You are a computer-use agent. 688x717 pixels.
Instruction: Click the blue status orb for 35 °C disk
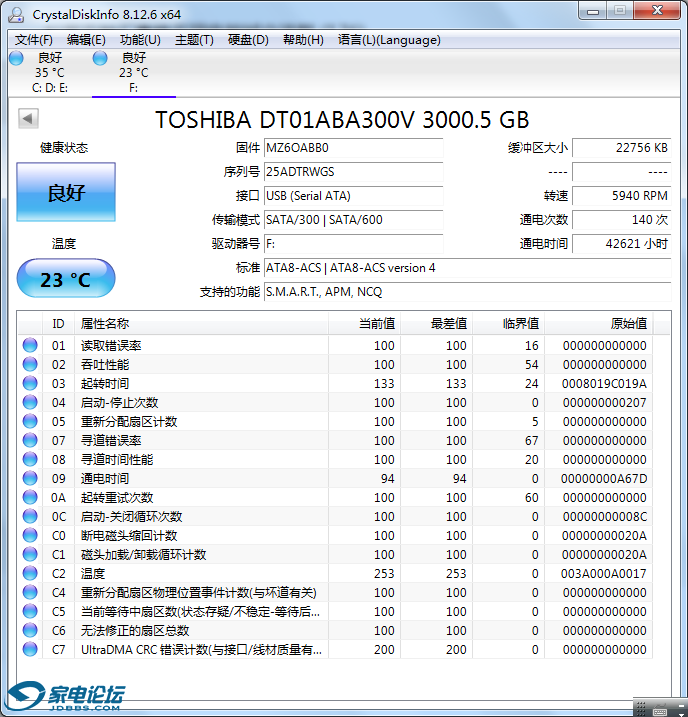(x=16, y=58)
